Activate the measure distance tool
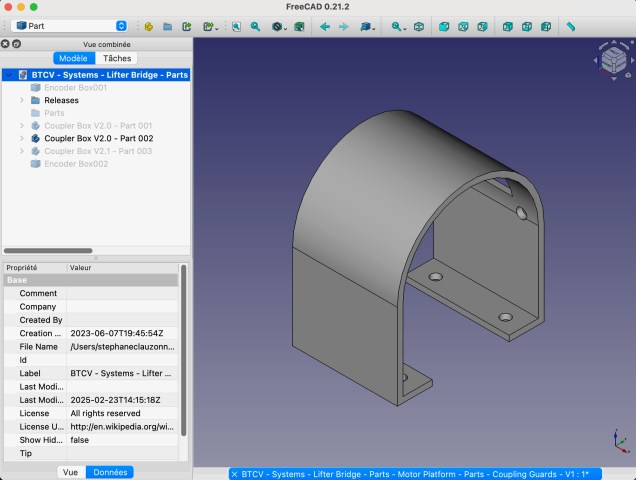The width and height of the screenshot is (636, 480). 571,26
